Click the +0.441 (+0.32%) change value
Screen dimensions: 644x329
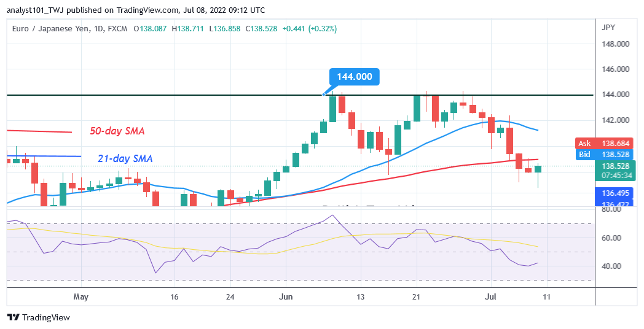pos(309,29)
